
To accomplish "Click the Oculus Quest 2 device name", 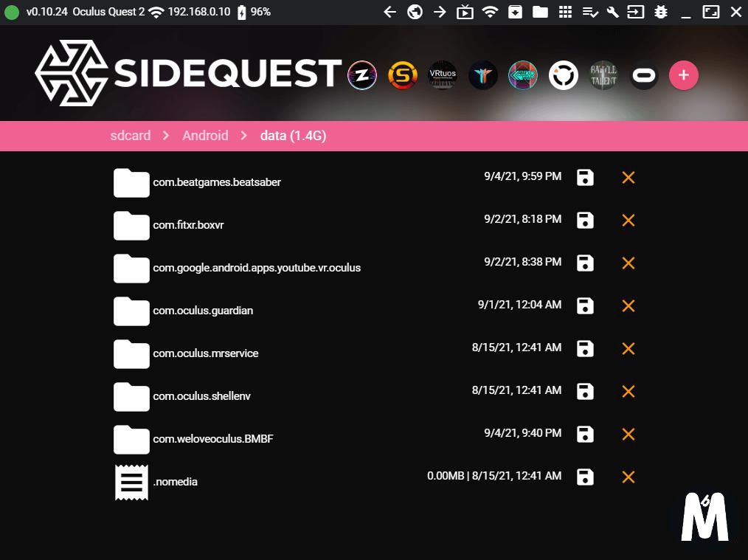I will click(x=108, y=12).
